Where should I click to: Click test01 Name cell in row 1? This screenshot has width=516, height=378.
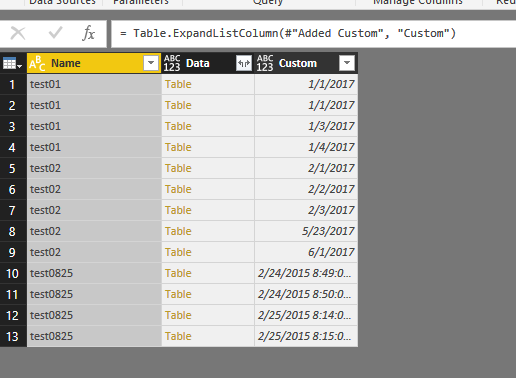pyautogui.click(x=94, y=84)
